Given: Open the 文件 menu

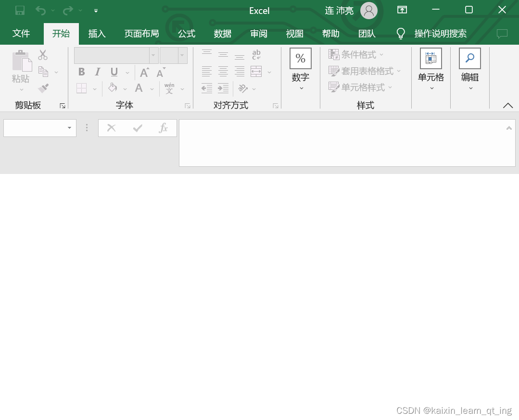Looking at the screenshot, I should pos(21,34).
